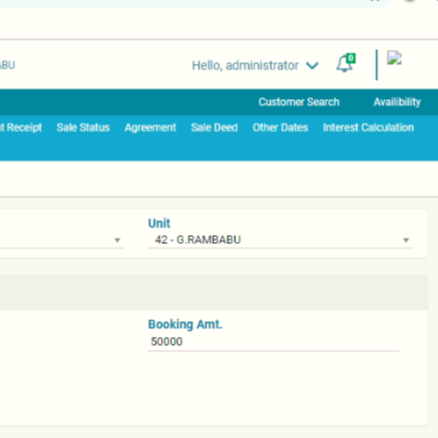Go to the Availibility menu item
Image resolution: width=438 pixels, height=438 pixels.
pos(397,102)
